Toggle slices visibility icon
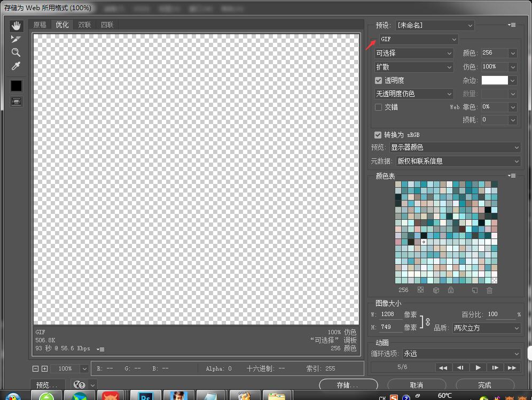Viewport: 532px width, 400px height. click(16, 101)
